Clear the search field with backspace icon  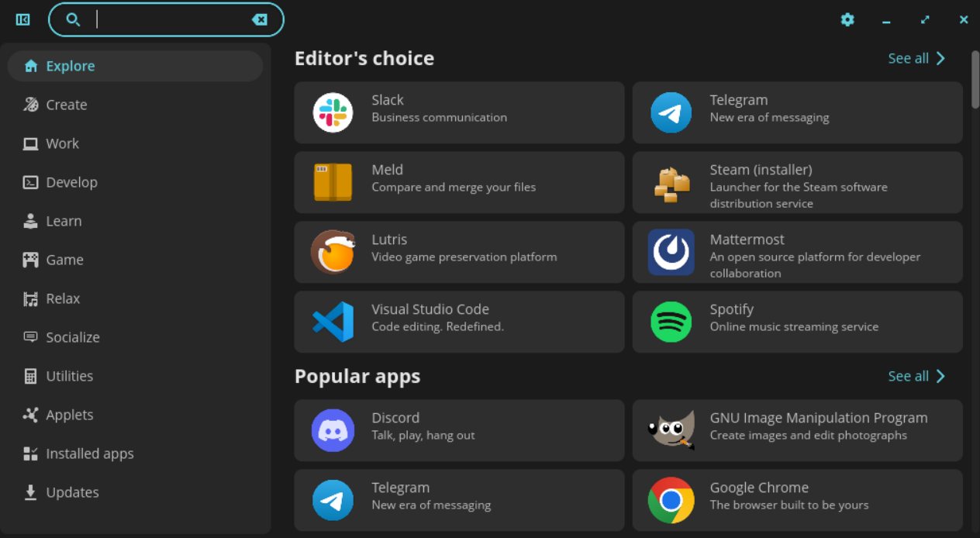(260, 19)
